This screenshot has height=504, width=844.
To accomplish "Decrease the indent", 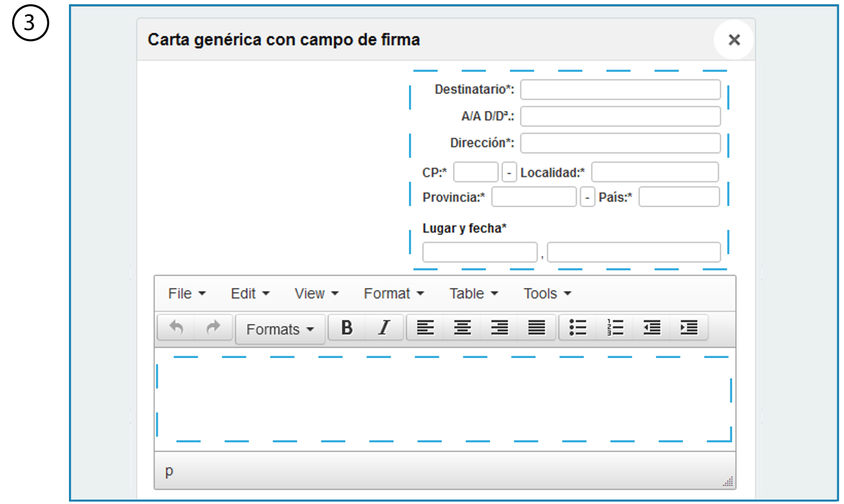I will (652, 328).
